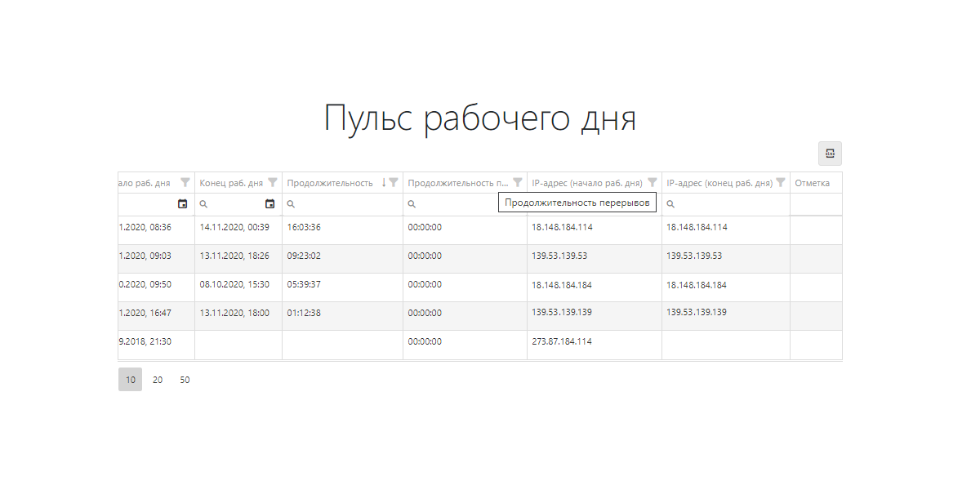Set page size to 20 rows

point(158,380)
